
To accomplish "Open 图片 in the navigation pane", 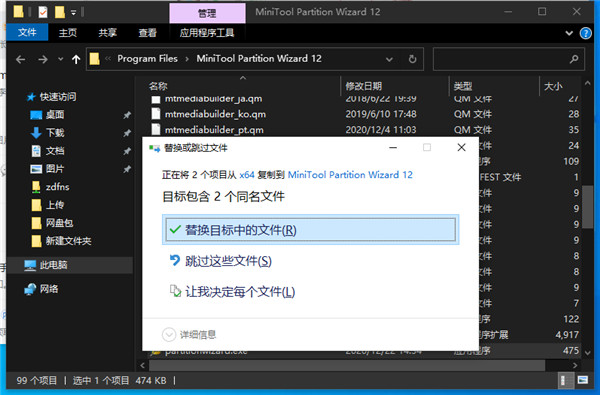I will pyautogui.click(x=55, y=168).
